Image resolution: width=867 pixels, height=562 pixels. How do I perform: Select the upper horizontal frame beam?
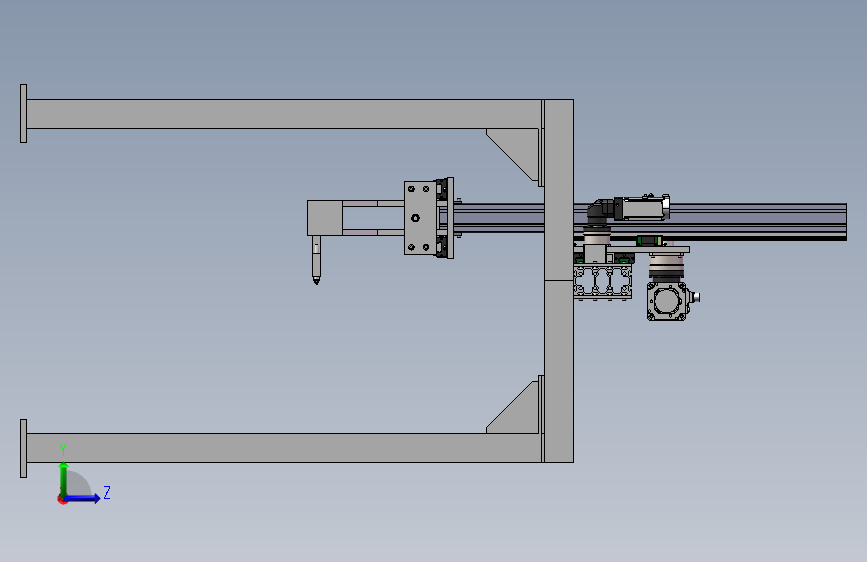tap(284, 114)
